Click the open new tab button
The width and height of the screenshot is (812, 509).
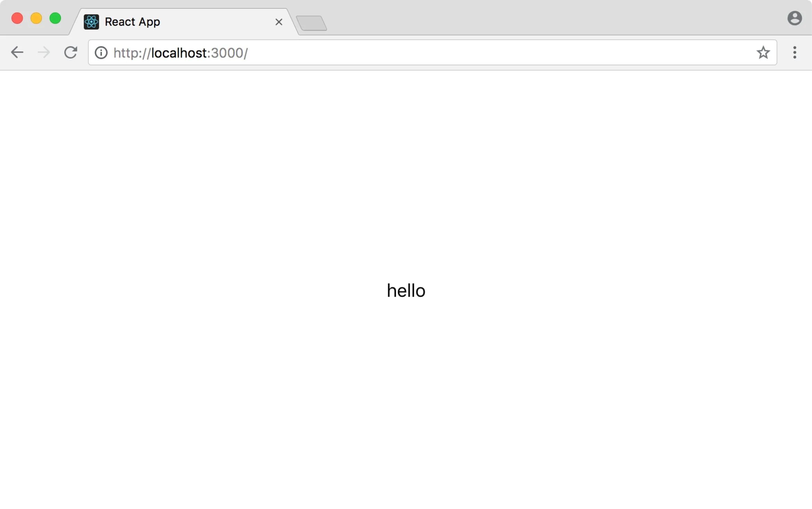click(311, 22)
